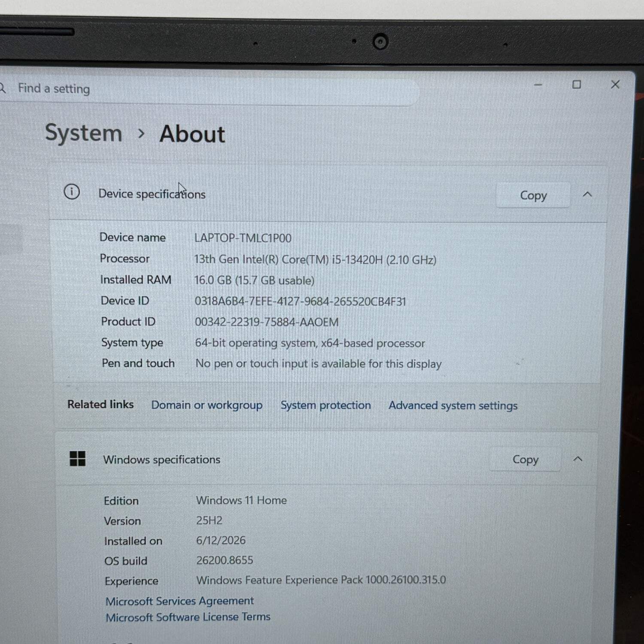
Task: Open Domain or workgroup link
Action: pyautogui.click(x=207, y=405)
